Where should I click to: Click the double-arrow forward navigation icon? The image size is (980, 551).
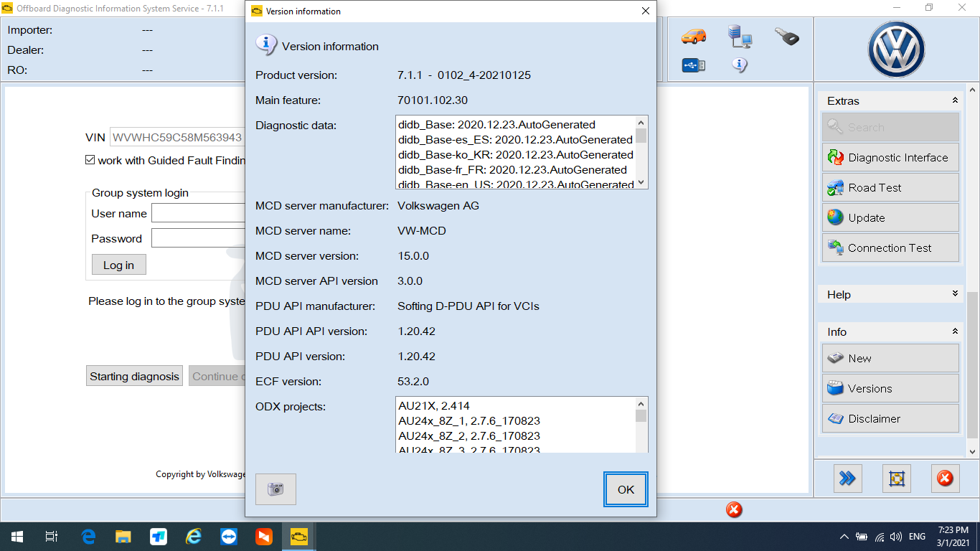847,479
